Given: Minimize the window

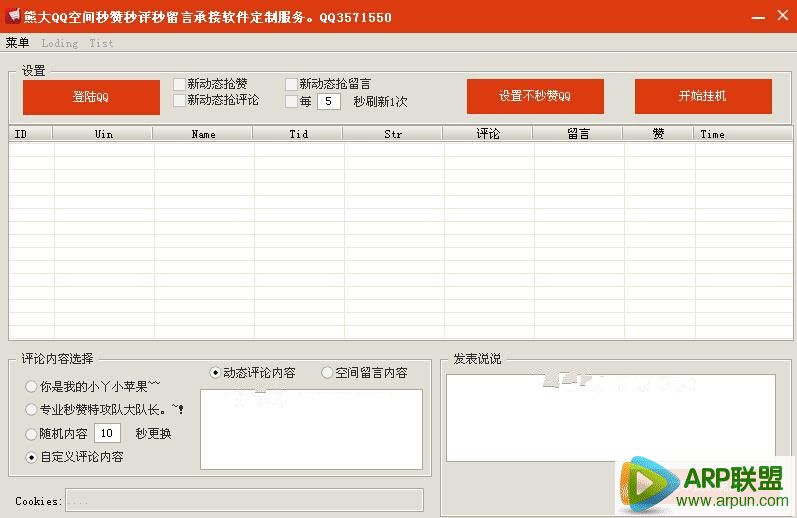Looking at the screenshot, I should [x=758, y=17].
